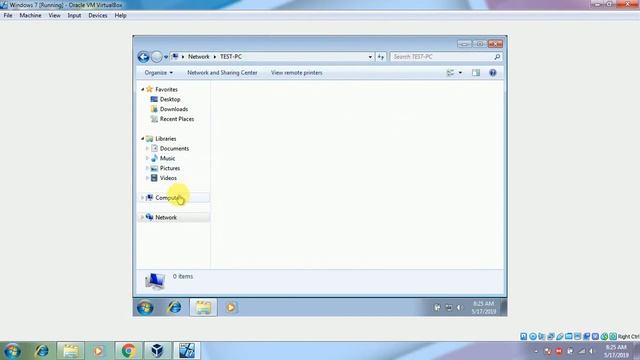Open the Organize menu
The image size is (640, 360).
158,73
